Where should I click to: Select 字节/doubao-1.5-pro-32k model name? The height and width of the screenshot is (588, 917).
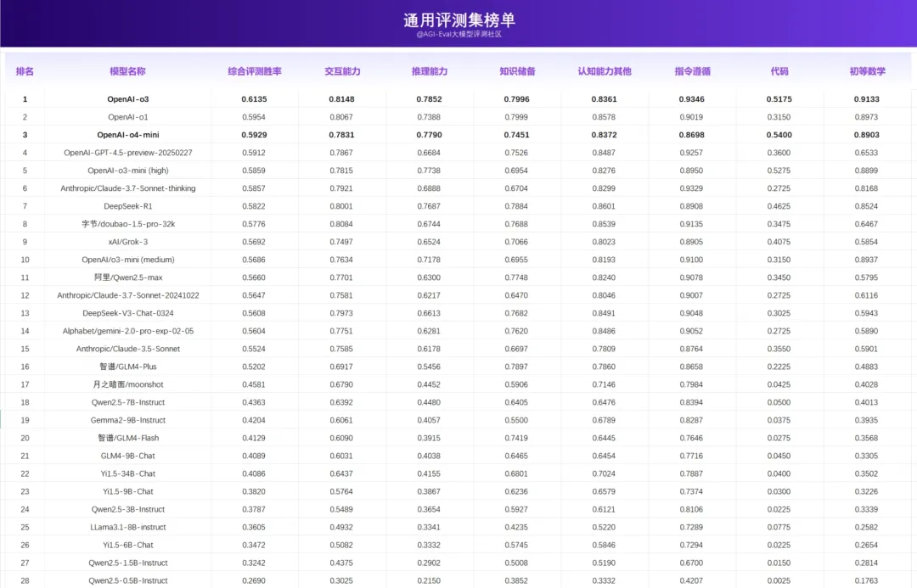pyautogui.click(x=128, y=224)
